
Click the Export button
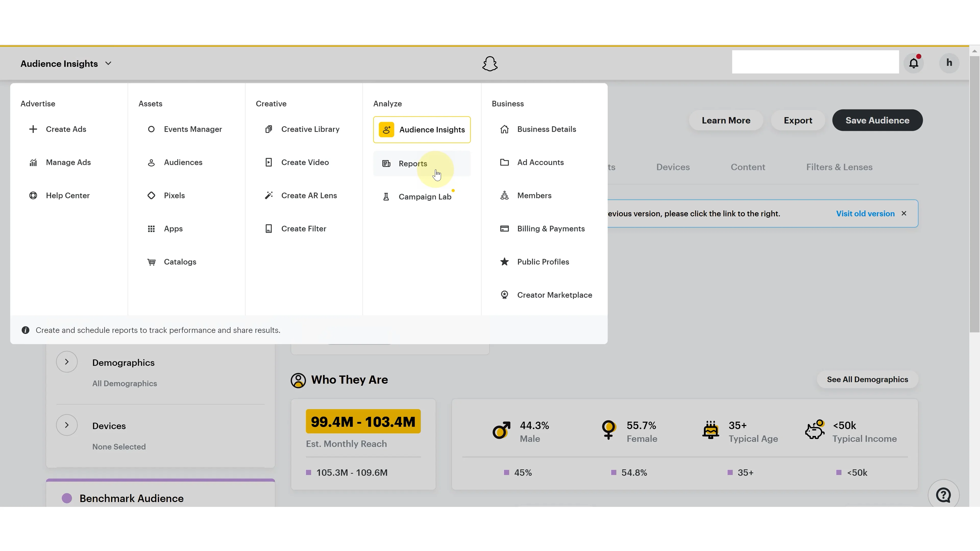click(798, 120)
